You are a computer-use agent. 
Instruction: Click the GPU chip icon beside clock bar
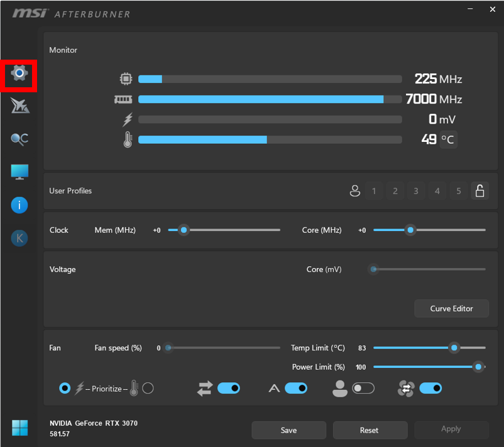pos(126,78)
